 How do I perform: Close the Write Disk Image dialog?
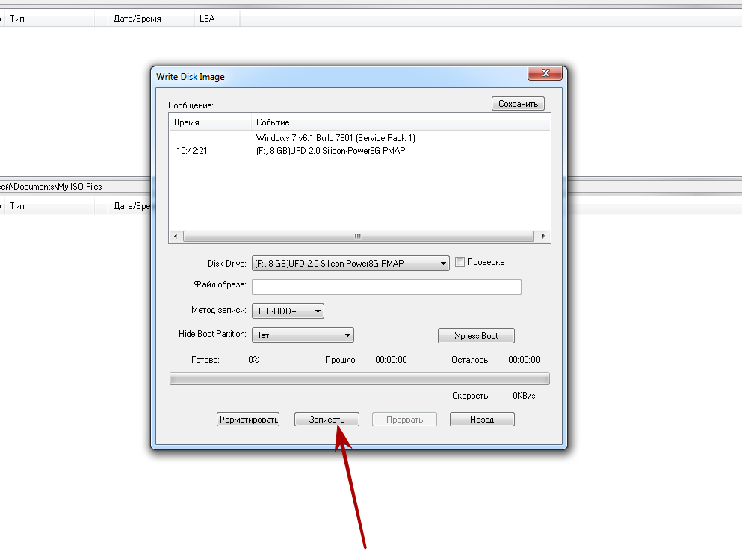coord(545,73)
